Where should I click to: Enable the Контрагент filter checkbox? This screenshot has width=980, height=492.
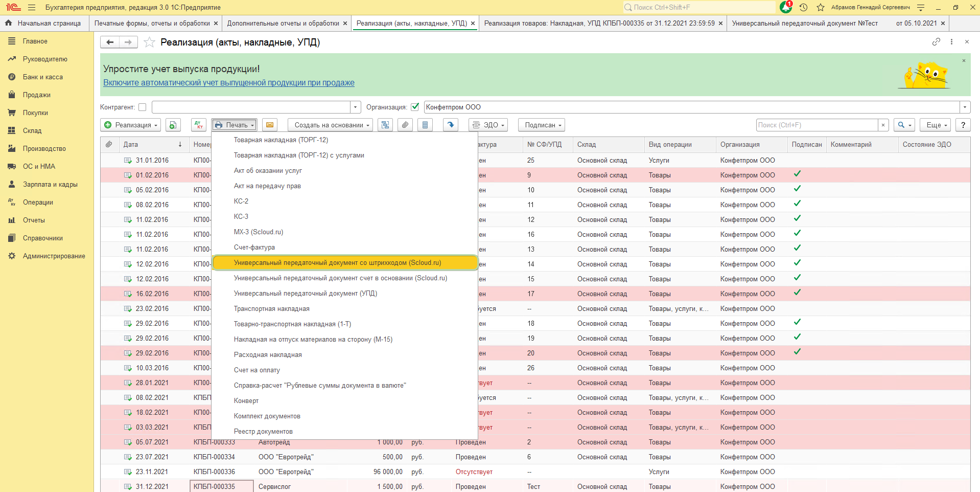pyautogui.click(x=143, y=107)
